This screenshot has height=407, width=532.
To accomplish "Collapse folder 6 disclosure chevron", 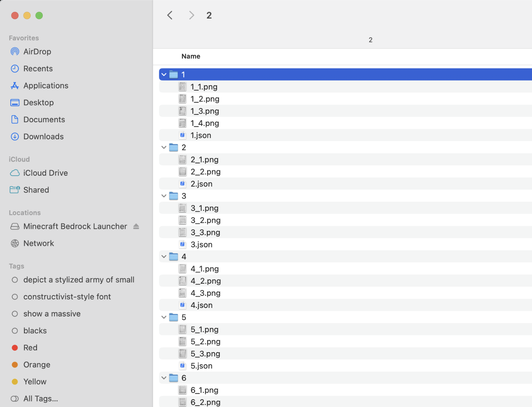I will (164, 378).
